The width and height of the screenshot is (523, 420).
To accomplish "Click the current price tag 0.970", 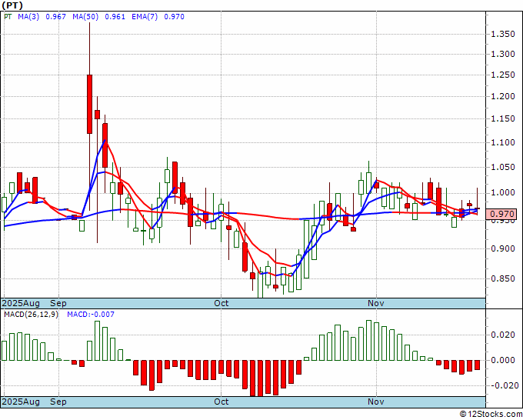I will (x=501, y=214).
